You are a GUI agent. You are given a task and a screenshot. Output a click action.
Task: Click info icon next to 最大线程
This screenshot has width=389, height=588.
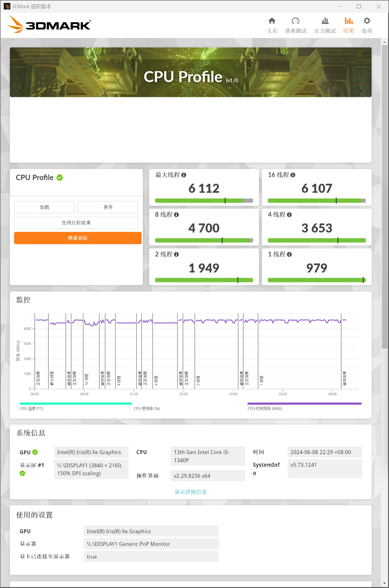184,175
